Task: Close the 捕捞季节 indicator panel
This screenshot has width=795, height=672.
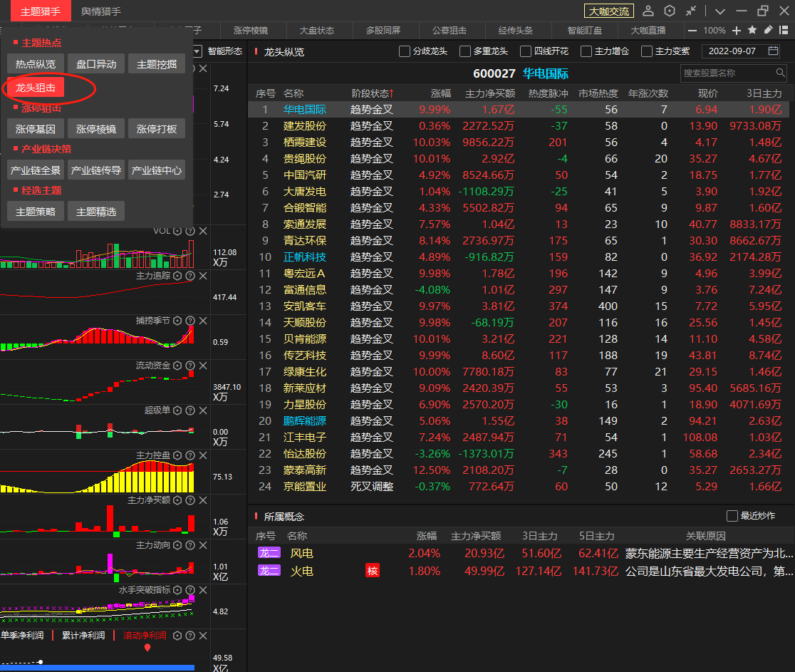Action: (x=203, y=321)
